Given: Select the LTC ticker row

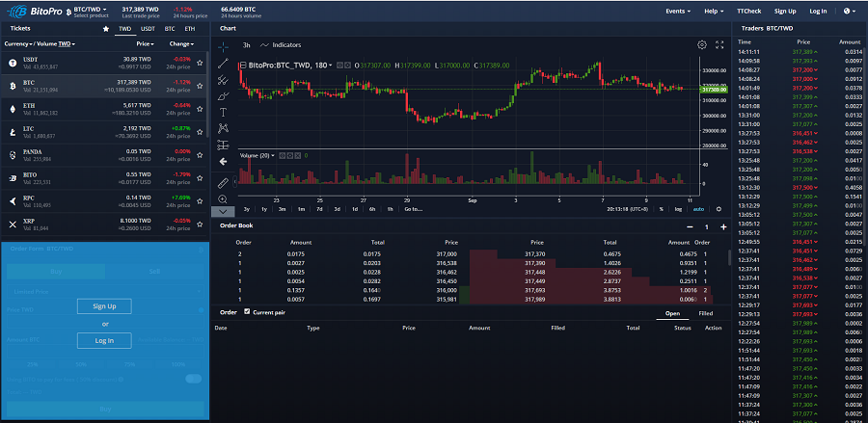Looking at the screenshot, I should pos(104,133).
